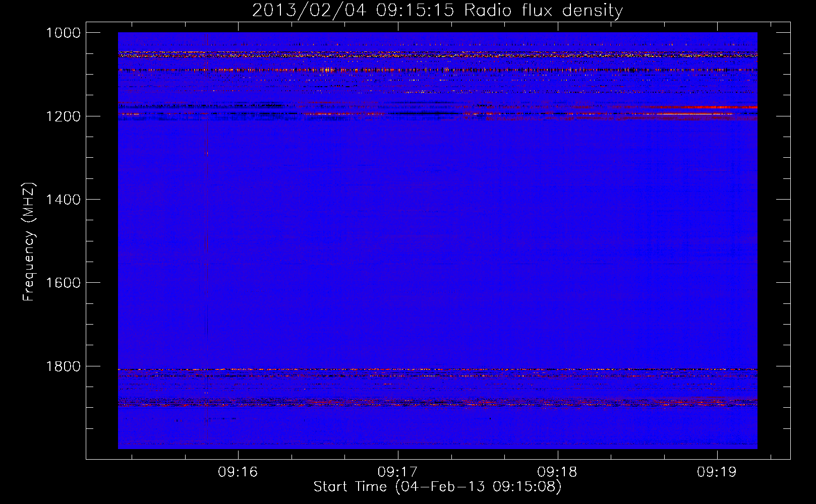Image resolution: width=816 pixels, height=504 pixels.
Task: Click the plot title '2013/02/04 09:15:15 Radio flux density'
Action: pos(437,11)
